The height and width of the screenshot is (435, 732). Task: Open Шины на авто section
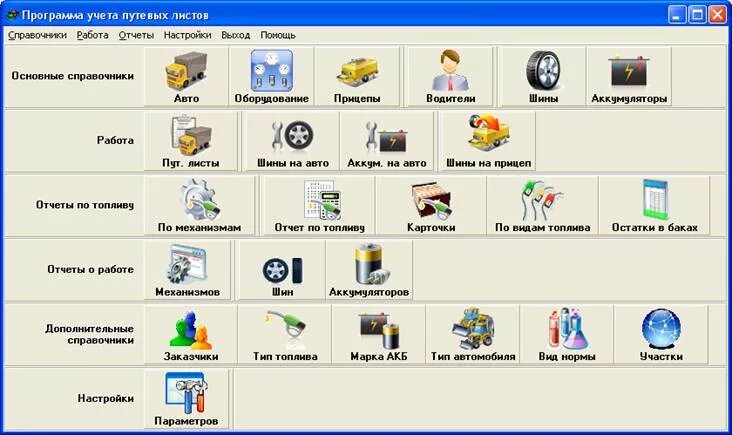point(293,141)
